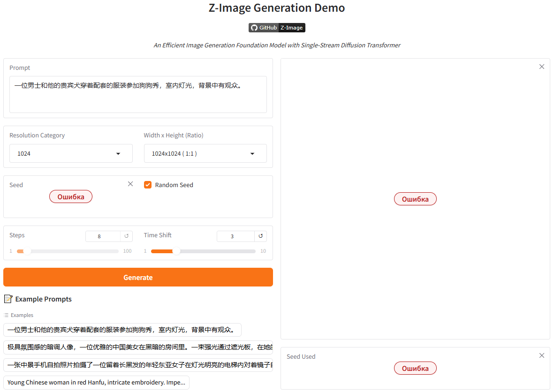Select the red Hanfu example prompt

[96, 382]
